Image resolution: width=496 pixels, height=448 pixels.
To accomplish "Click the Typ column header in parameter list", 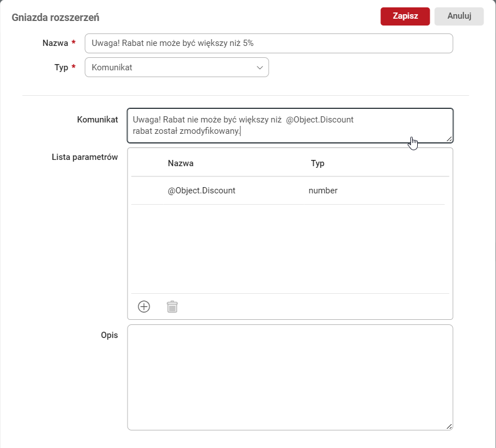I will click(317, 163).
